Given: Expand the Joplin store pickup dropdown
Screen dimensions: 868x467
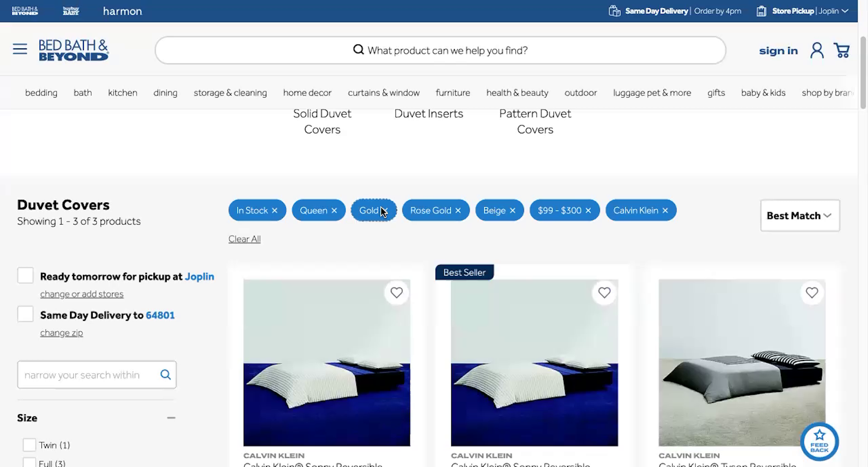Looking at the screenshot, I should [833, 11].
